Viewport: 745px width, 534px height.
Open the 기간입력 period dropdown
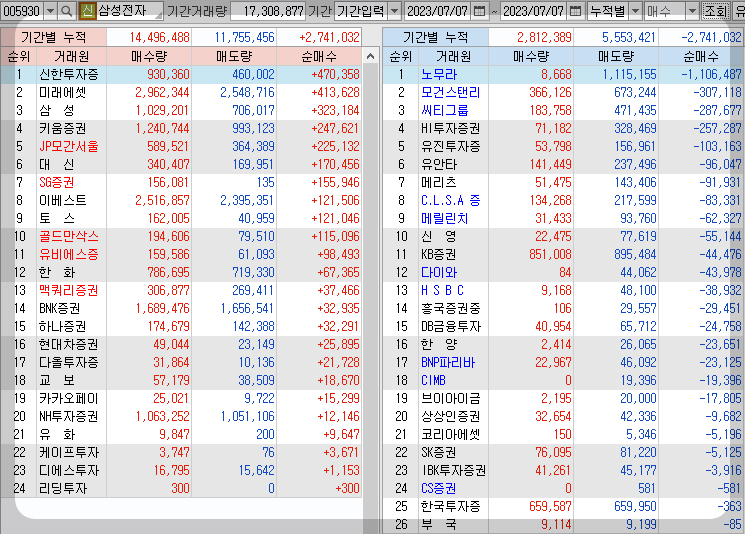pos(394,10)
